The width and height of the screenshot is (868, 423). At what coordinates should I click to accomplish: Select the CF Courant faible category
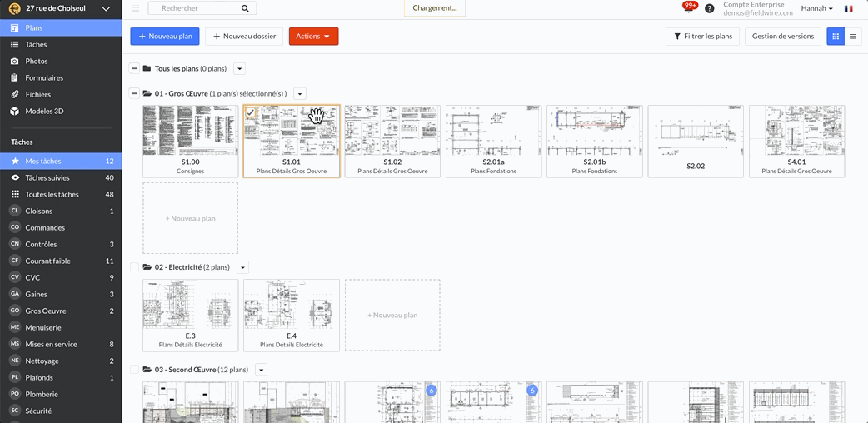tap(61, 261)
